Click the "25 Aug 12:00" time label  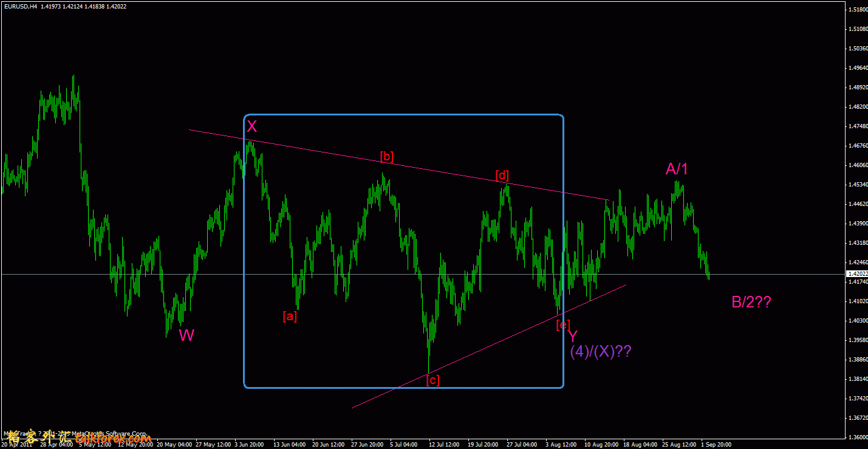click(680, 444)
